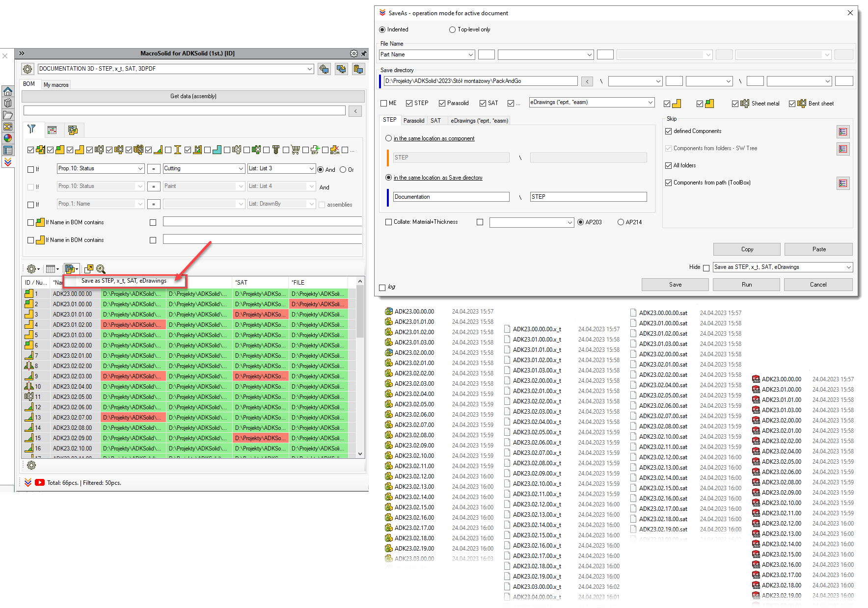This screenshot has width=868, height=608.
Task: Switch to the BOM tab
Action: (29, 84)
